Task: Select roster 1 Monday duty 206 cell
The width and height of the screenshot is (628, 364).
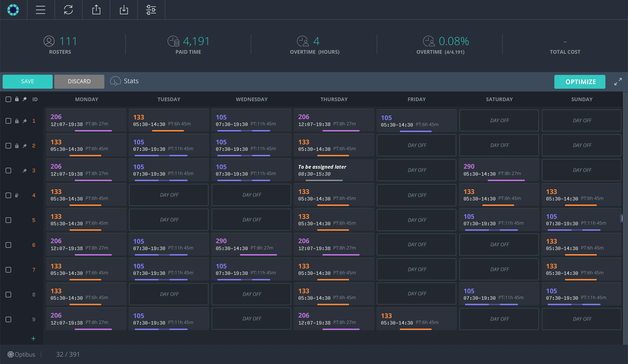Action: [86, 120]
